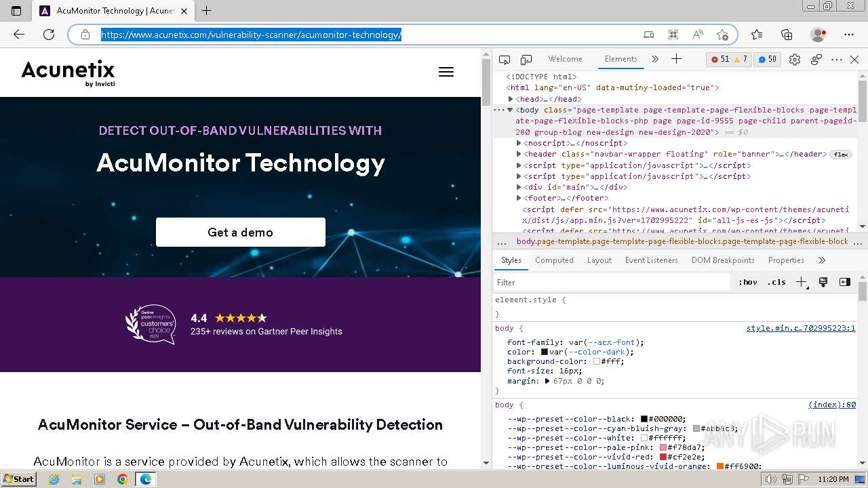Open the (index):80 source link

point(832,405)
